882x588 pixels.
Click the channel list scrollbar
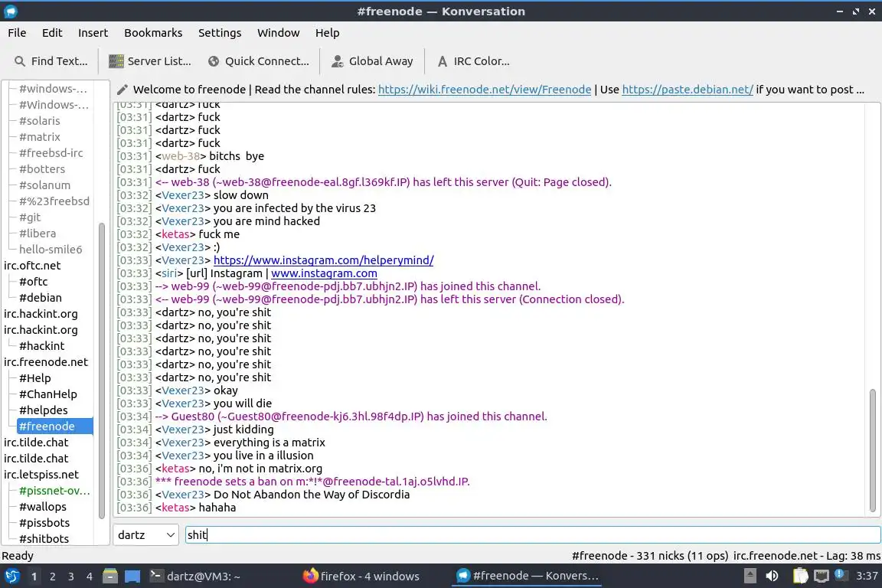[x=102, y=371]
